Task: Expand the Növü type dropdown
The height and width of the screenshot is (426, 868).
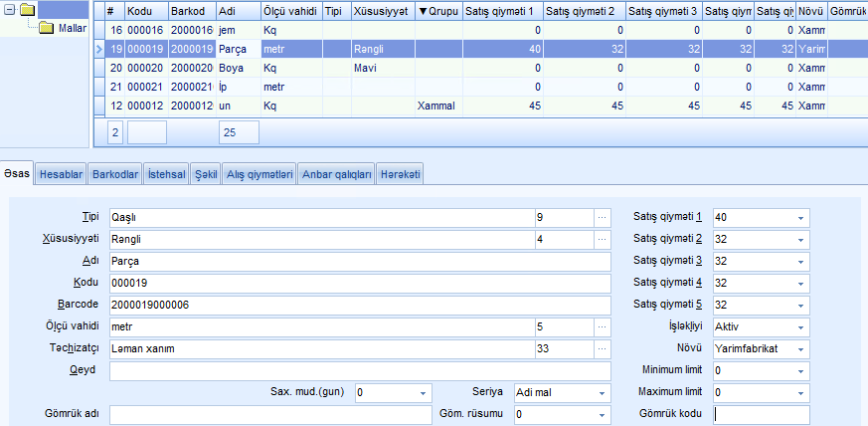Action: click(800, 348)
